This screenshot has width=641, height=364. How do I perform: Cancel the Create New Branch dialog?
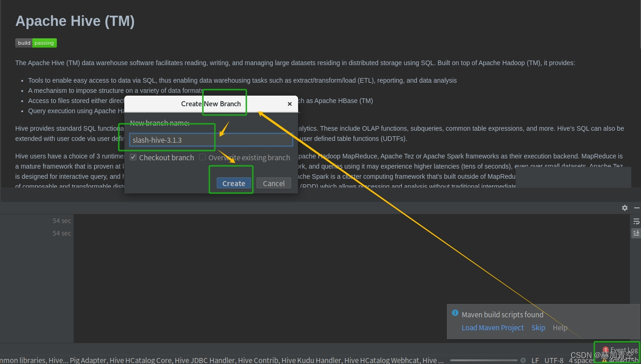[x=274, y=183]
